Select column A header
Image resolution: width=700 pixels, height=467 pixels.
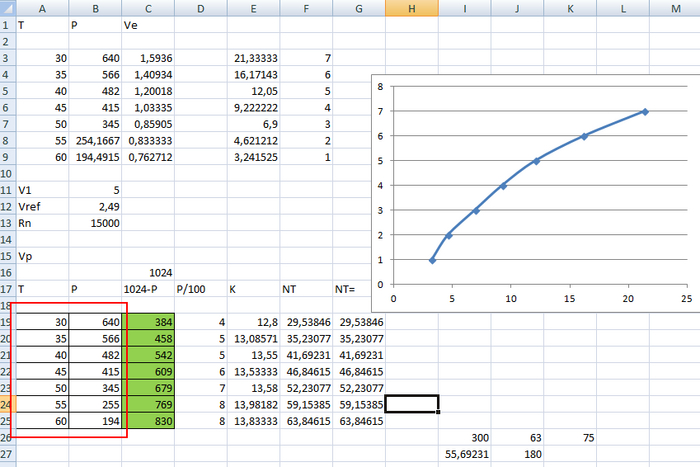[42, 8]
